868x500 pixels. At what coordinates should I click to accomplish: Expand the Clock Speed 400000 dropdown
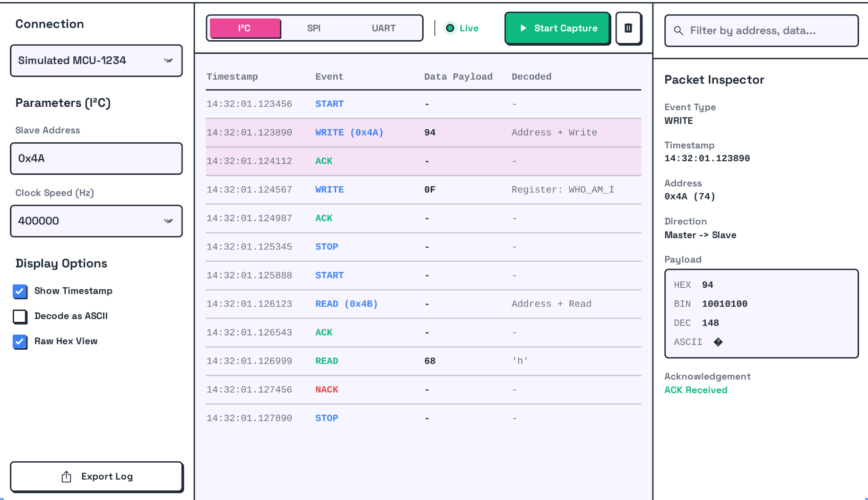(96, 221)
